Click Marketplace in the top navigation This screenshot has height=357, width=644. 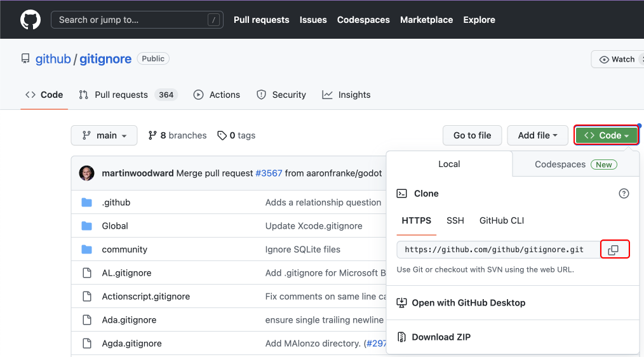pyautogui.click(x=426, y=20)
